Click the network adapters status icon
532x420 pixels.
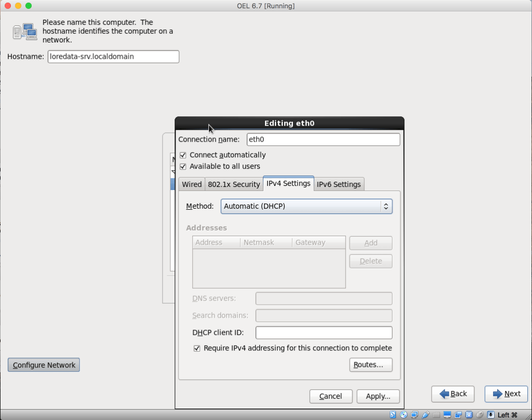(x=415, y=415)
